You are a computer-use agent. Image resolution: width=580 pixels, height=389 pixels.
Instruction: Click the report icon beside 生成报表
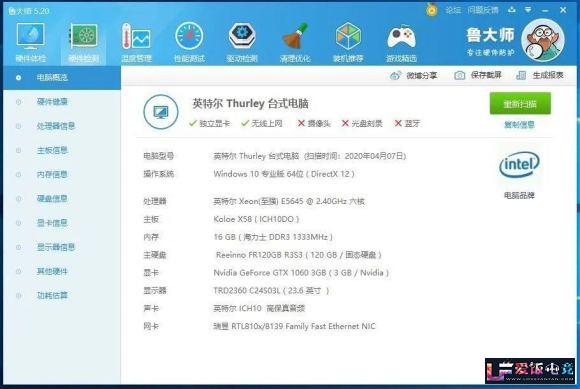tap(521, 75)
